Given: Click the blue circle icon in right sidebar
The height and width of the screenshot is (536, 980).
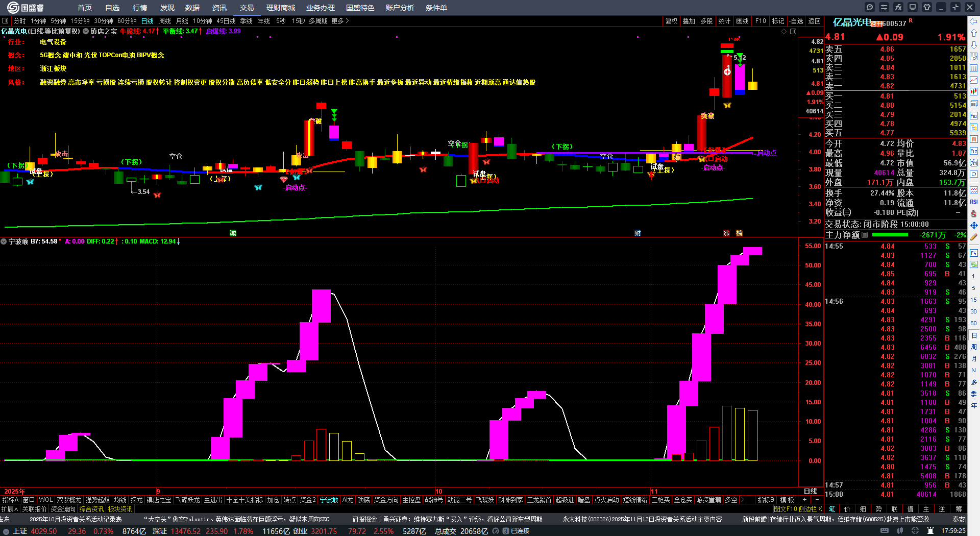Looking at the screenshot, I should tap(974, 175).
